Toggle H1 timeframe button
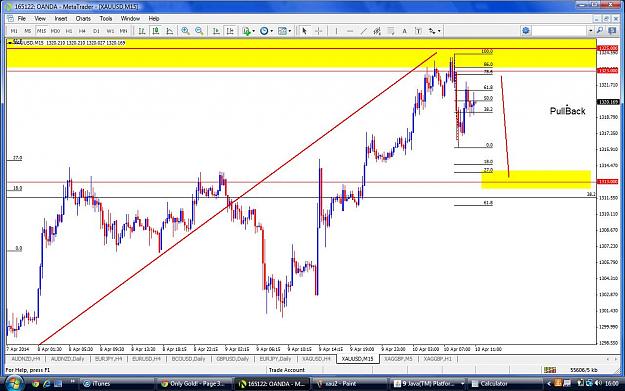The width and height of the screenshot is (625, 391). click(69, 31)
